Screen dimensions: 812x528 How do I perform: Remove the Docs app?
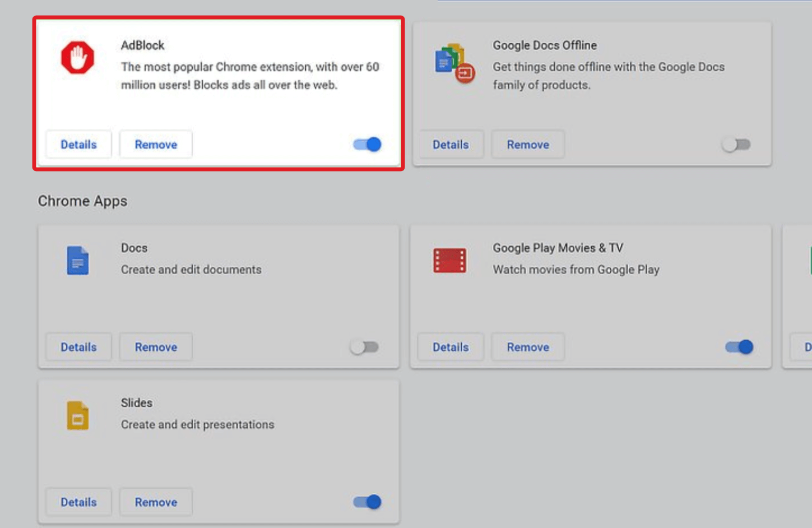coord(156,347)
